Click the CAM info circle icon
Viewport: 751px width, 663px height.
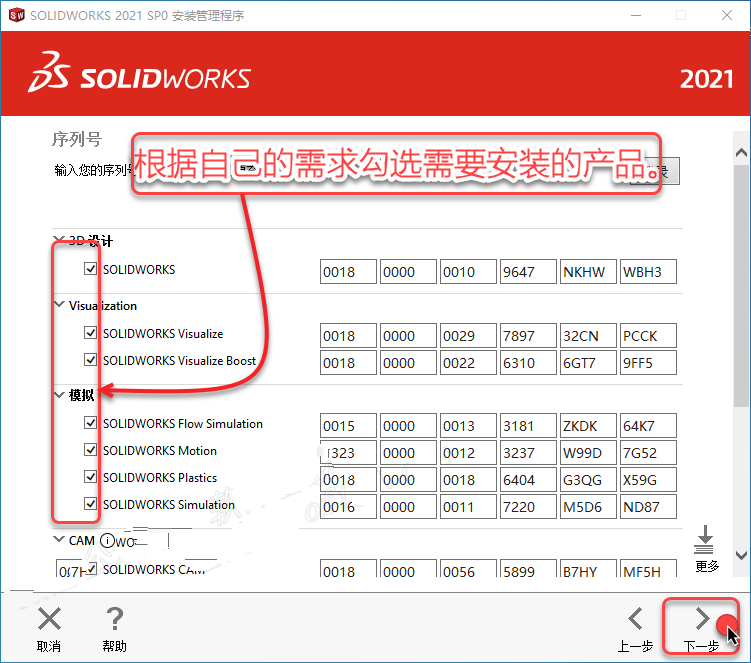(107, 540)
